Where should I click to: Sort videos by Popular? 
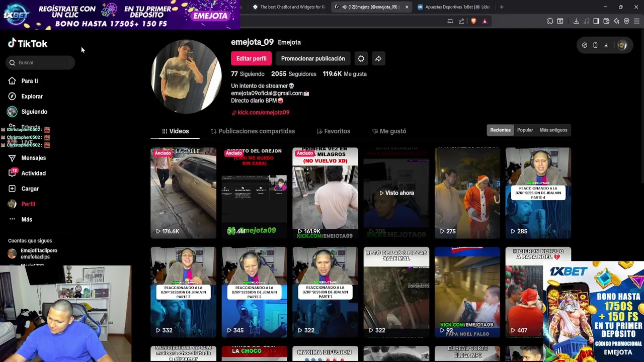click(525, 130)
